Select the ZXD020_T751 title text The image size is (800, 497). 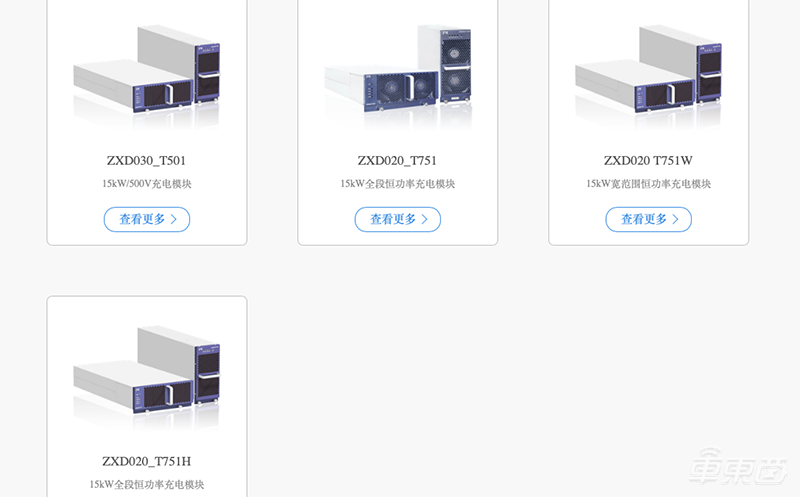(x=397, y=161)
